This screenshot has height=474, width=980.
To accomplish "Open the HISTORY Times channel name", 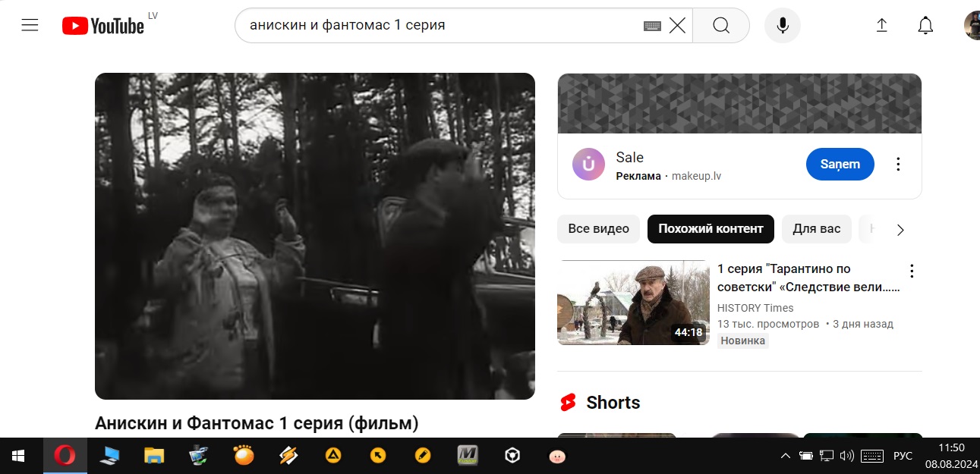I will 755,308.
